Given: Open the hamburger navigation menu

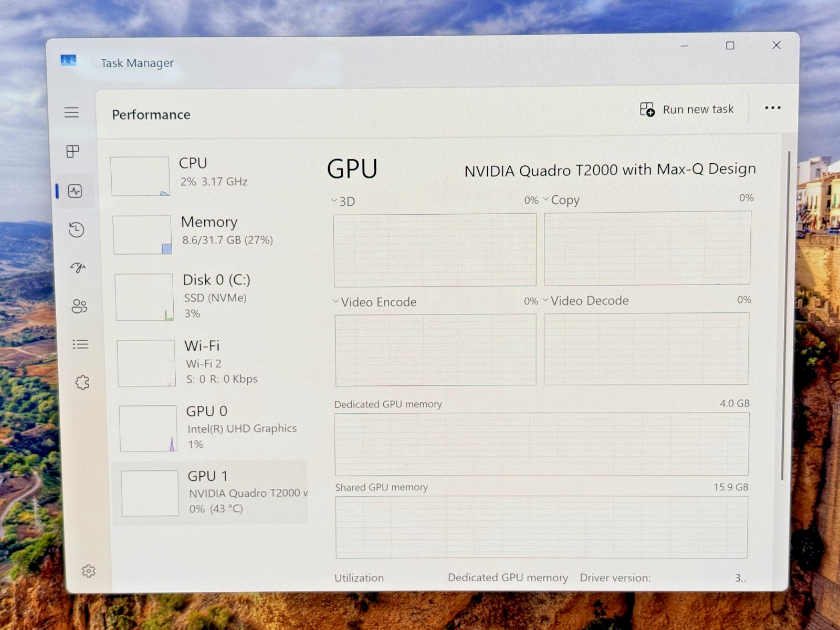Looking at the screenshot, I should [72, 112].
